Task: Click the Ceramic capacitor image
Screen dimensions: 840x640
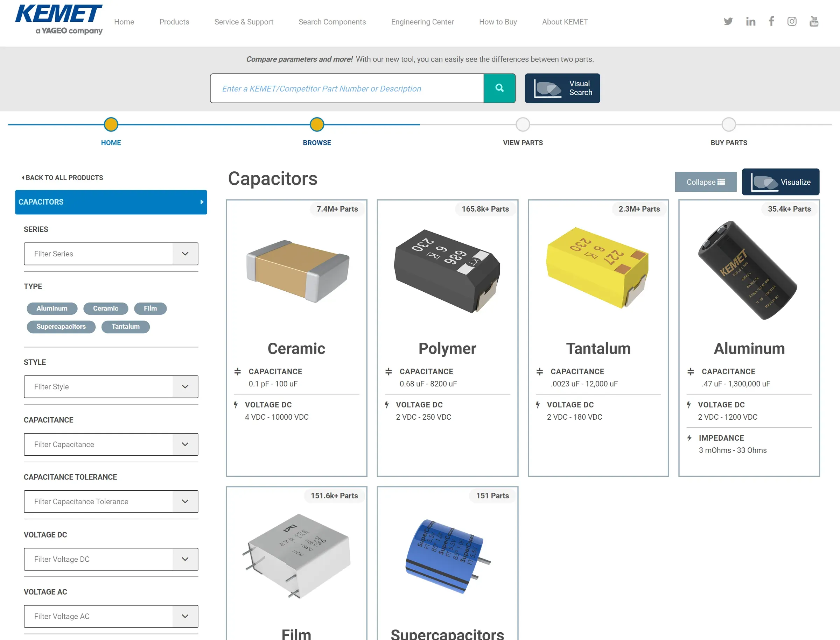Action: click(x=297, y=271)
